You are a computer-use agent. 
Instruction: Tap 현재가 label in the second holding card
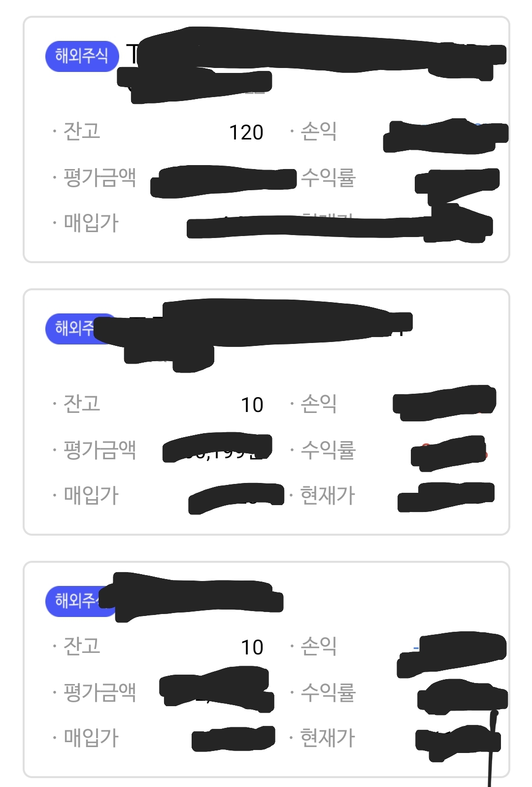[x=328, y=495]
